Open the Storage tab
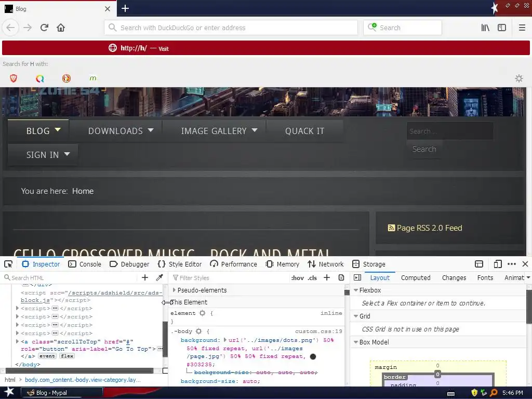 (x=369, y=264)
